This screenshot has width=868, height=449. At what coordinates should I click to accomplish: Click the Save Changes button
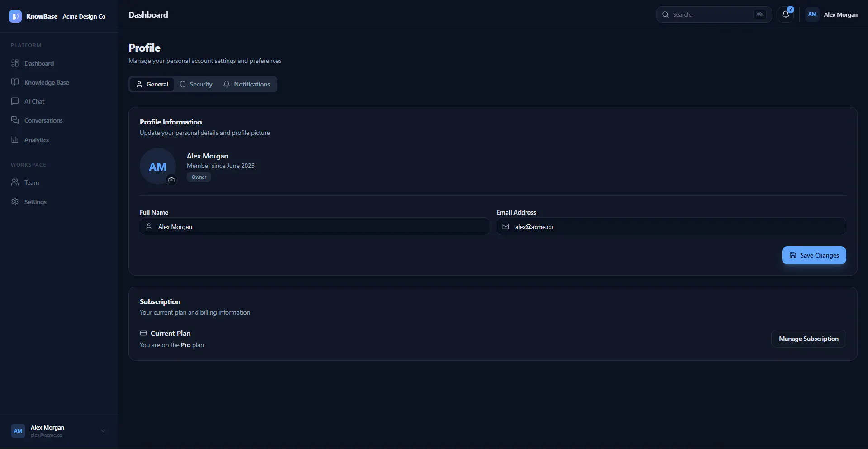click(814, 255)
